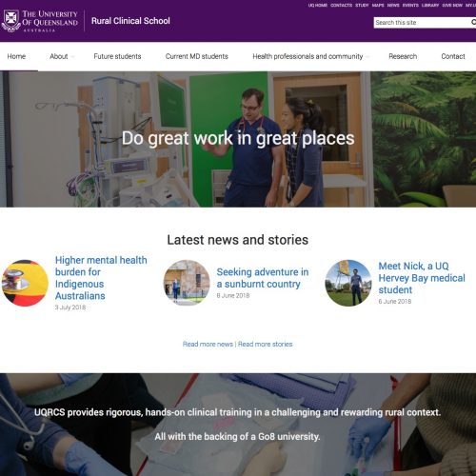Screen dimensions: 476x476
Task: Follow the Read more stories link
Action: click(266, 344)
